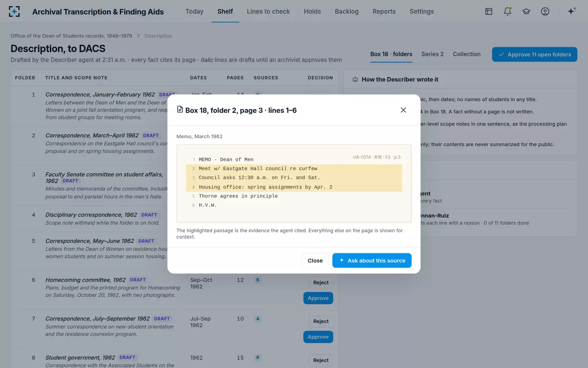Image resolution: width=588 pixels, height=368 pixels.
Task: Open sources badge for folder 7
Action: point(258,319)
